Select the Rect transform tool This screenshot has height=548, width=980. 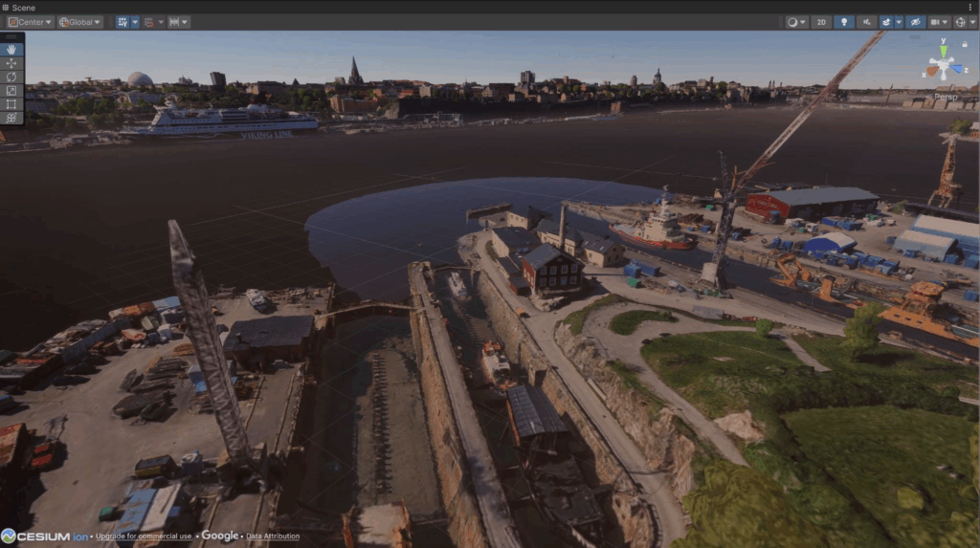pyautogui.click(x=11, y=104)
